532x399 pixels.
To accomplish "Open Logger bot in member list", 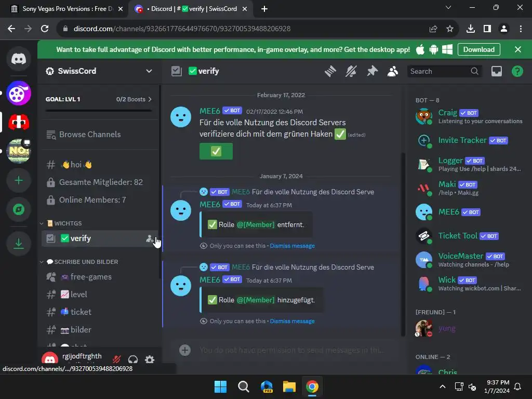I will (469, 164).
